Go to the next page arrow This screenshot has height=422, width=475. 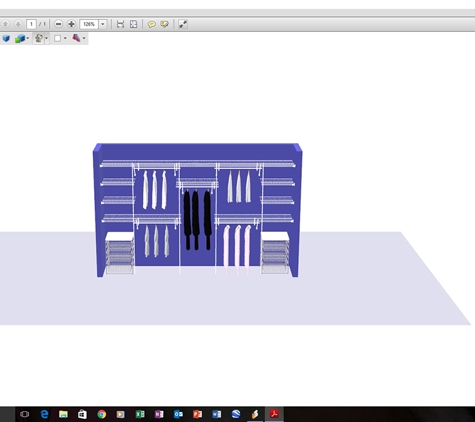pyautogui.click(x=18, y=24)
